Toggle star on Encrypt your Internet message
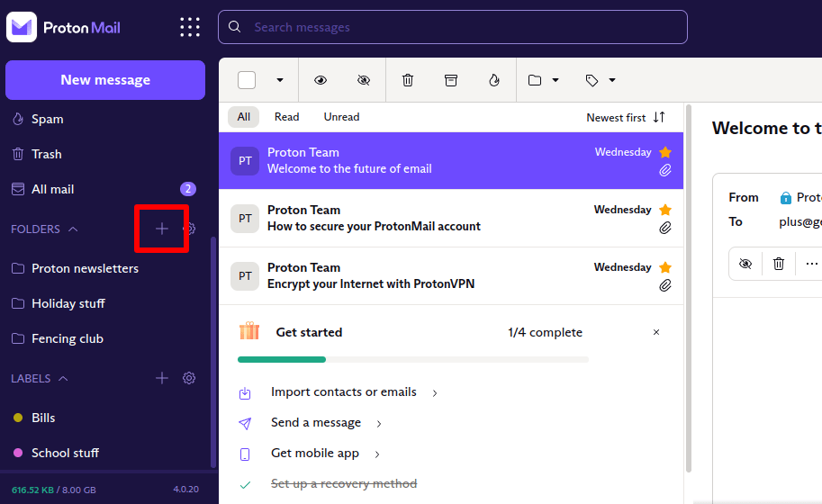The image size is (822, 504). (665, 267)
